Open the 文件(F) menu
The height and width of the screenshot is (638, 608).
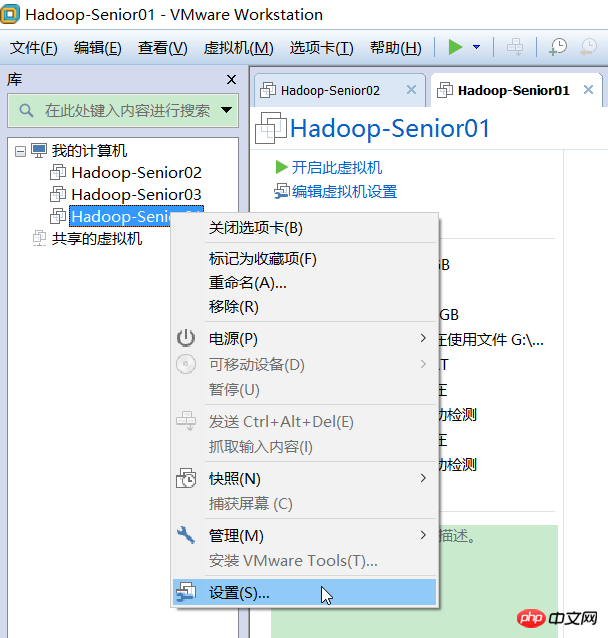pos(34,48)
